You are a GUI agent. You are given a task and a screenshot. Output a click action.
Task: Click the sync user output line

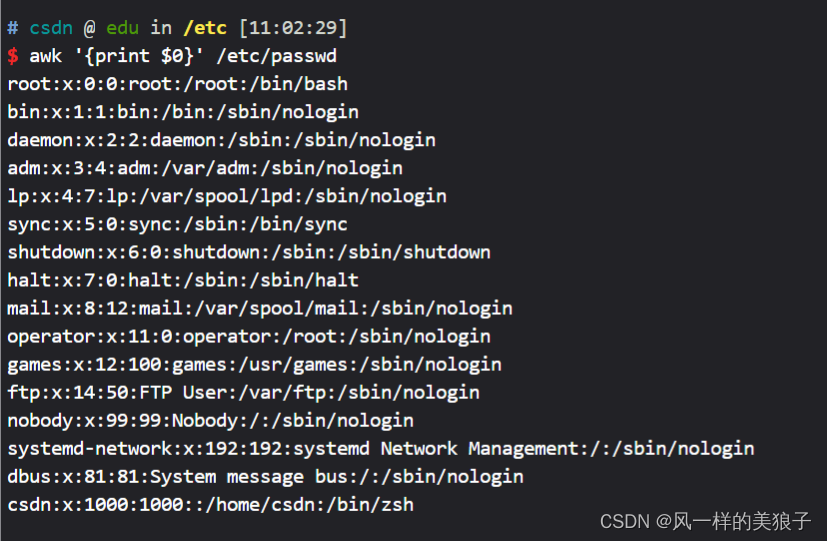[177, 224]
